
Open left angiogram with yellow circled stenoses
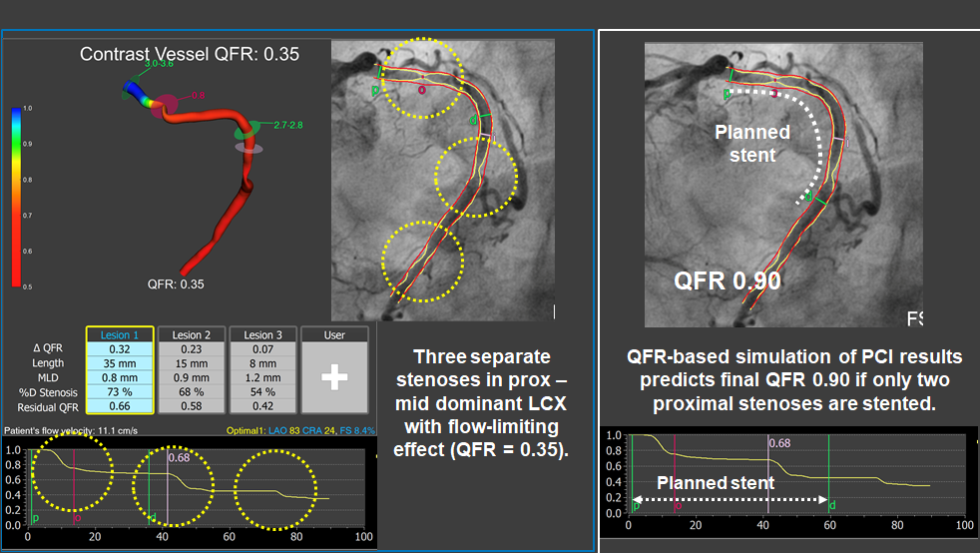click(x=441, y=180)
